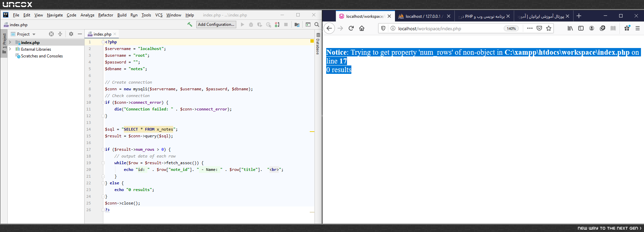Collapse the while loop fold marker

point(103,163)
